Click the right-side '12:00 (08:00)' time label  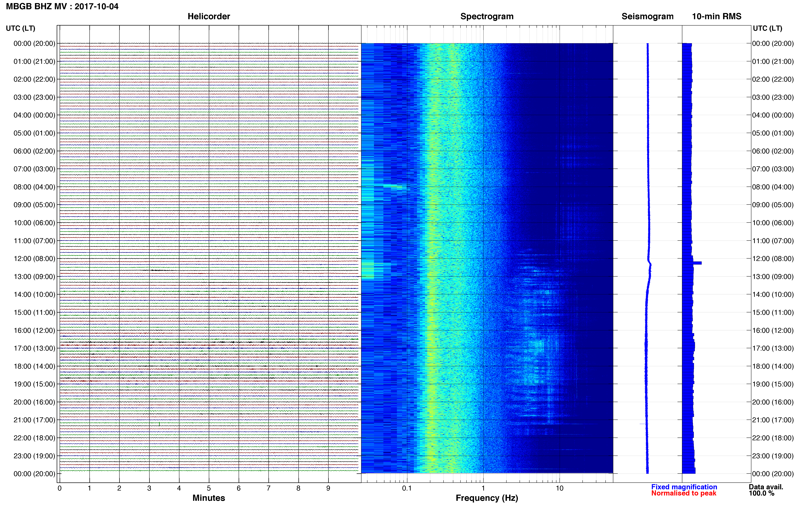[x=773, y=259]
